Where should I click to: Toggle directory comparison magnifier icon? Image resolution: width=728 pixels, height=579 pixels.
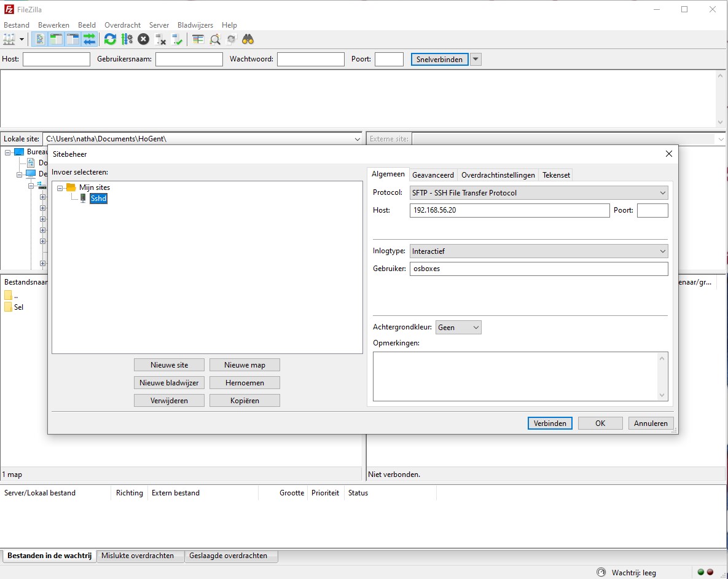pyautogui.click(x=215, y=39)
